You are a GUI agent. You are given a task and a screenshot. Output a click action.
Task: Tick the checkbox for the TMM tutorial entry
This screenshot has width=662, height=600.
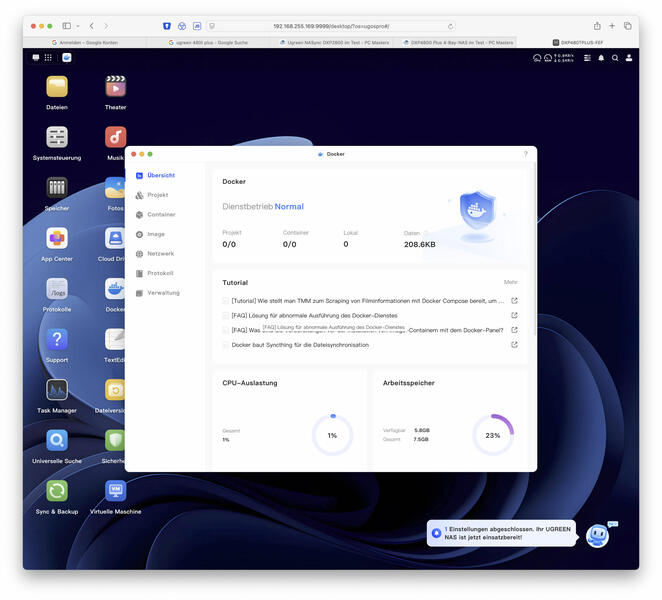(x=226, y=300)
